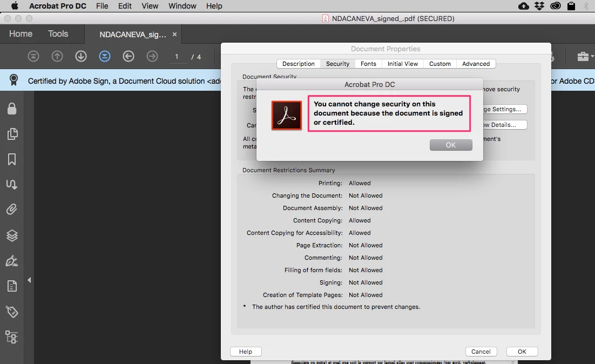Open the File menu
The height and width of the screenshot is (364, 595).
102,6
